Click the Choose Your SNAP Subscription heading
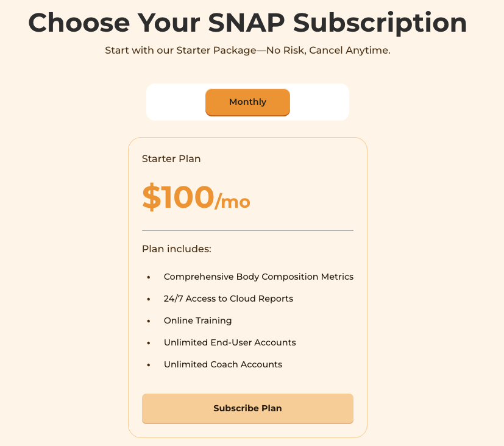Viewport: 504px width, 446px height. click(247, 23)
